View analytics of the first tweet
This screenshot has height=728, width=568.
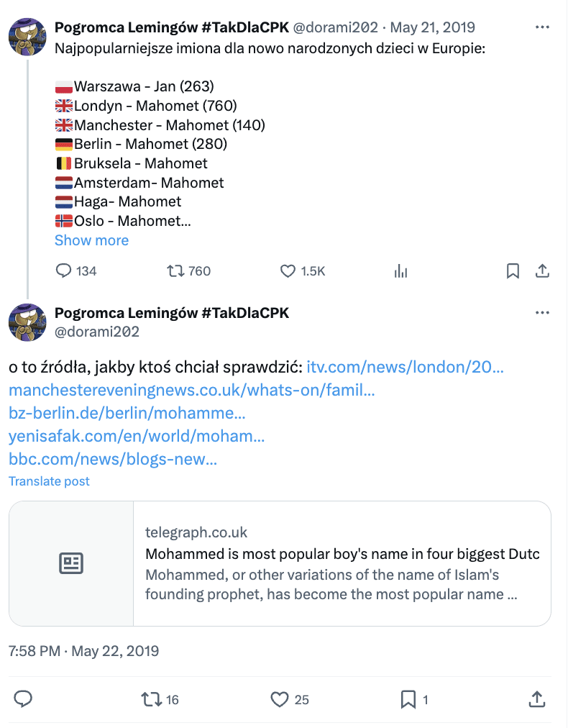point(401,271)
